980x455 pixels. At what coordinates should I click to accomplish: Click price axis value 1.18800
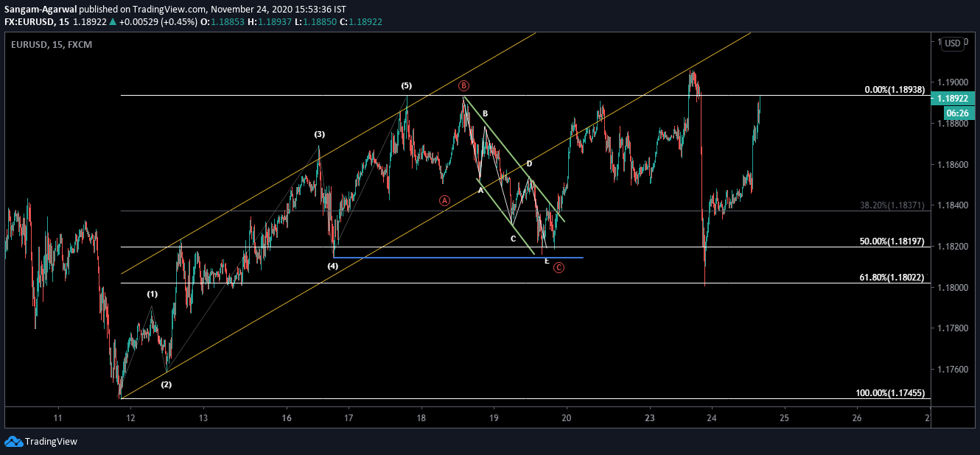point(952,123)
